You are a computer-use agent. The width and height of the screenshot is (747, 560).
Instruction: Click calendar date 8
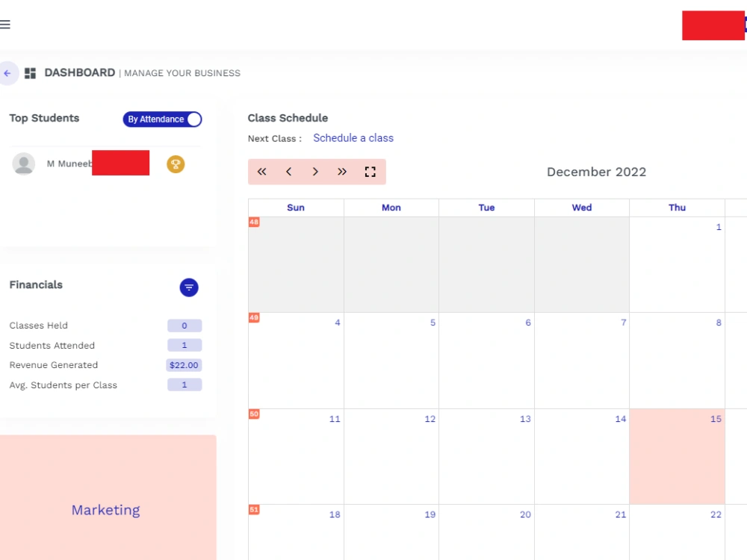(719, 323)
